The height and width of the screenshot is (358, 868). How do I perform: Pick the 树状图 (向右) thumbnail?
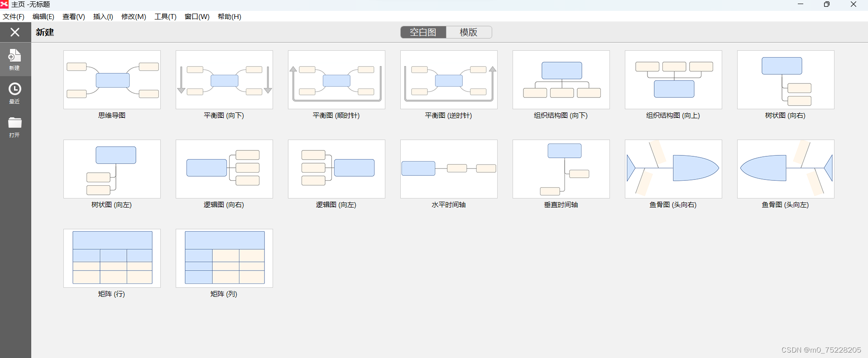[x=786, y=80]
